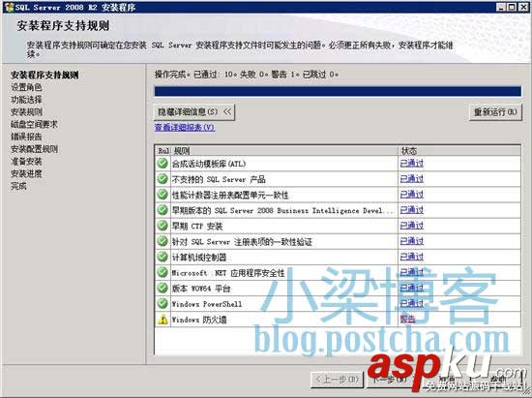The height and width of the screenshot is (398, 532).
Task: Maximize the setup window
Action: [512, 7]
